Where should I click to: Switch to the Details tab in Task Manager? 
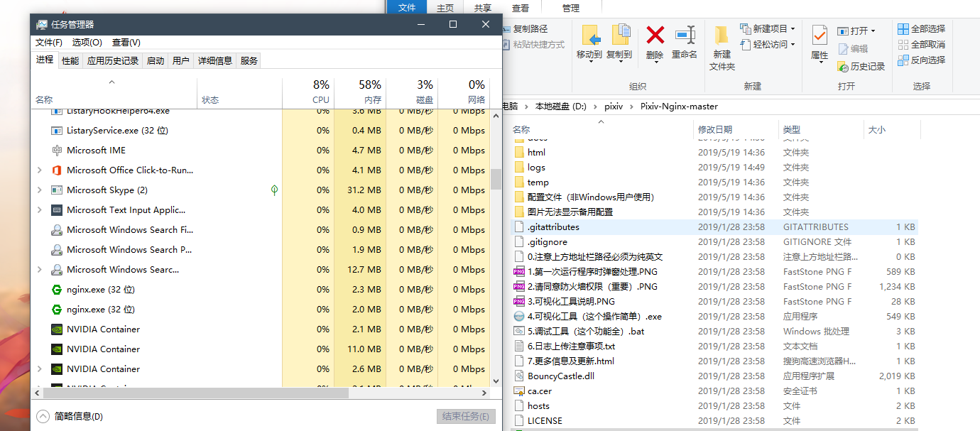pos(214,61)
